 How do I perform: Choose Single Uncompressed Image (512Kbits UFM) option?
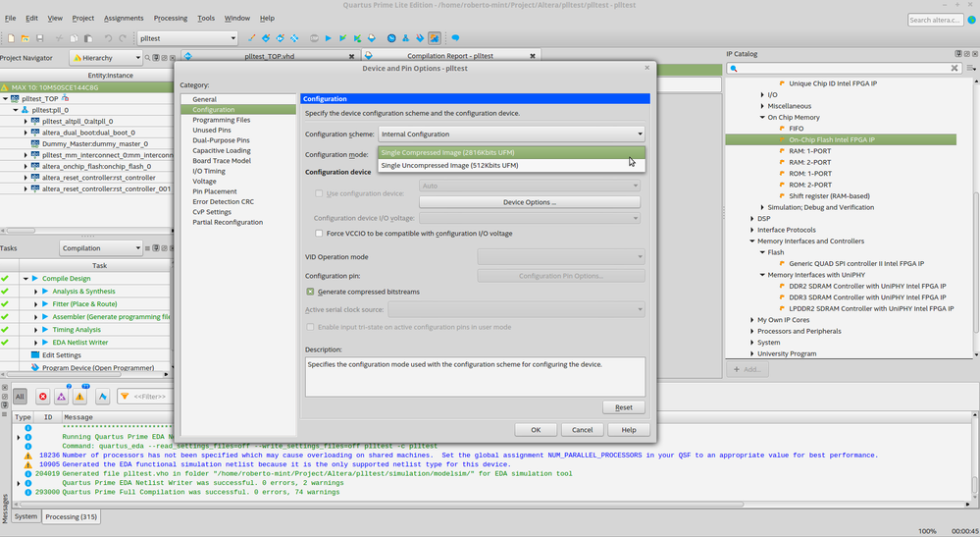click(x=449, y=165)
